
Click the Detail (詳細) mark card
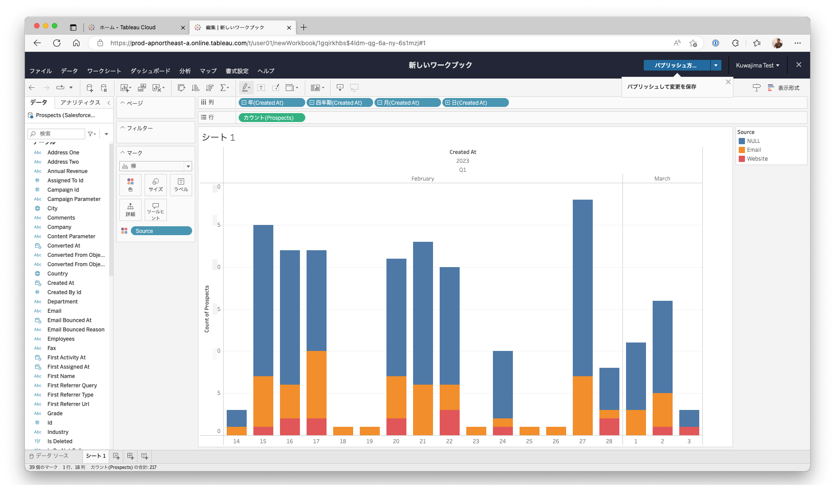130,210
